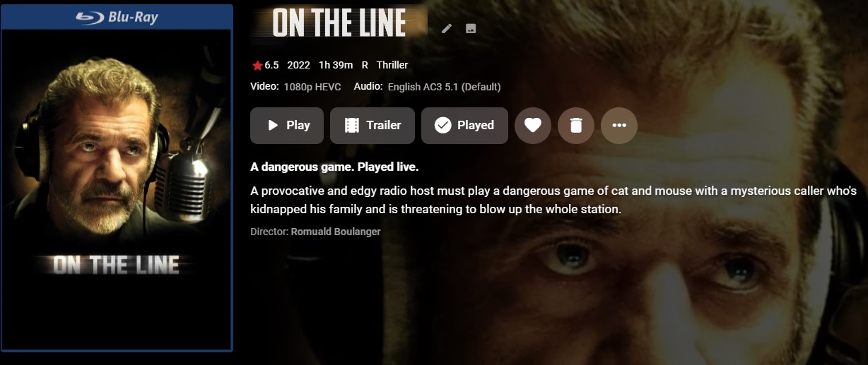Open the edit images icon
The height and width of the screenshot is (365, 868).
471,29
